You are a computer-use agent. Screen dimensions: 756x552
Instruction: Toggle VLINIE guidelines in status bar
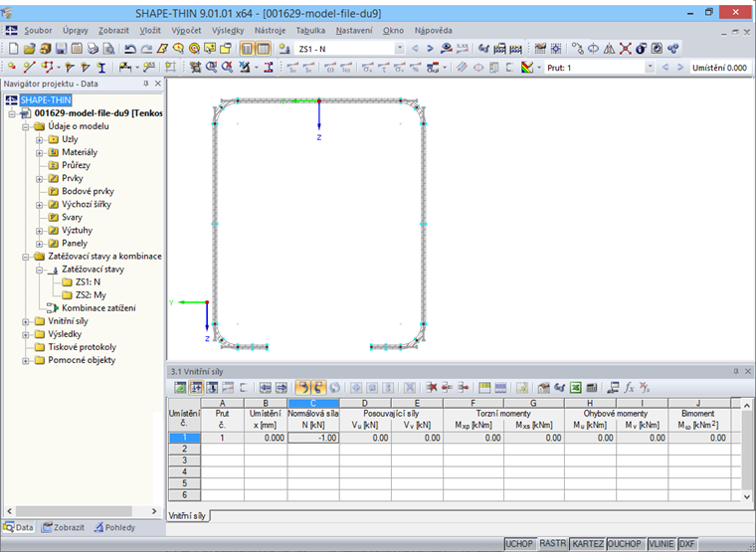(x=661, y=544)
